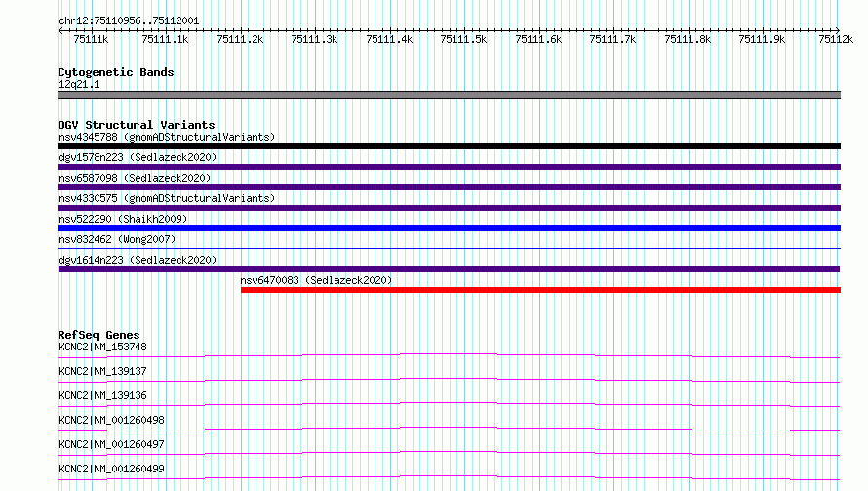Open the Cytogenetic Bands track heading
Image resolution: width=868 pixels, height=491 pixels.
point(116,72)
